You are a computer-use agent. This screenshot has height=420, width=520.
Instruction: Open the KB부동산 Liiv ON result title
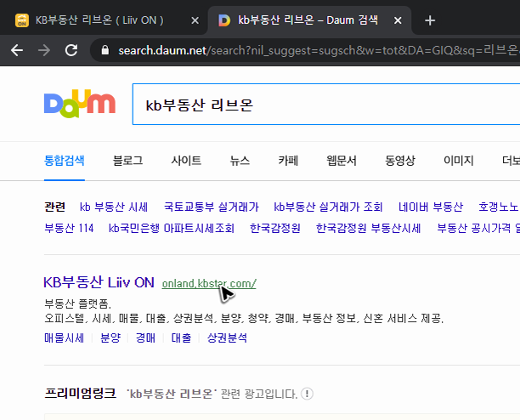pyautogui.click(x=99, y=282)
